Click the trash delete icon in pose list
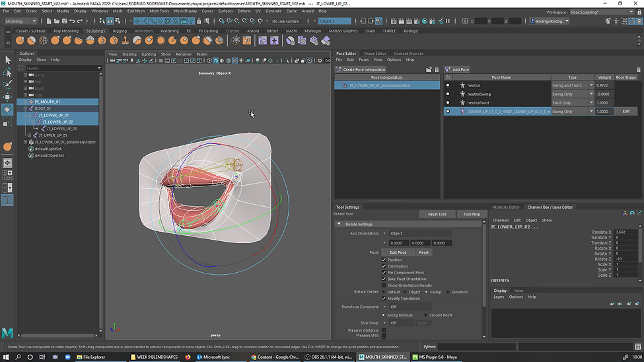Screen dimensions: 644x362 click(638, 69)
